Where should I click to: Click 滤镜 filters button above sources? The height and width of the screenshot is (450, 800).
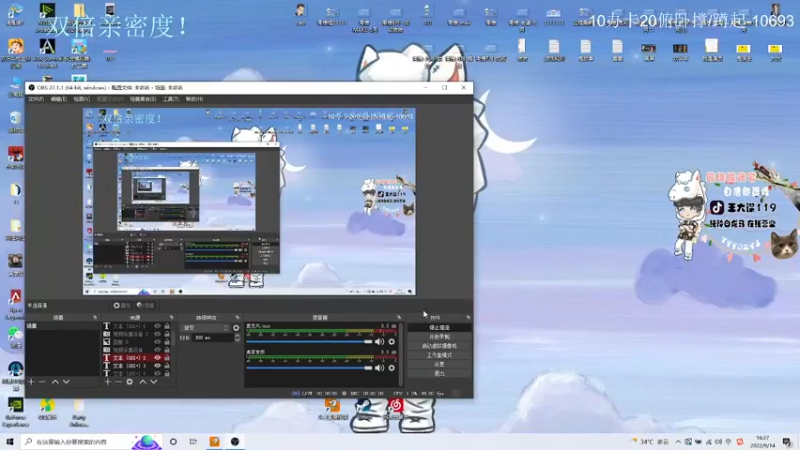click(x=145, y=306)
